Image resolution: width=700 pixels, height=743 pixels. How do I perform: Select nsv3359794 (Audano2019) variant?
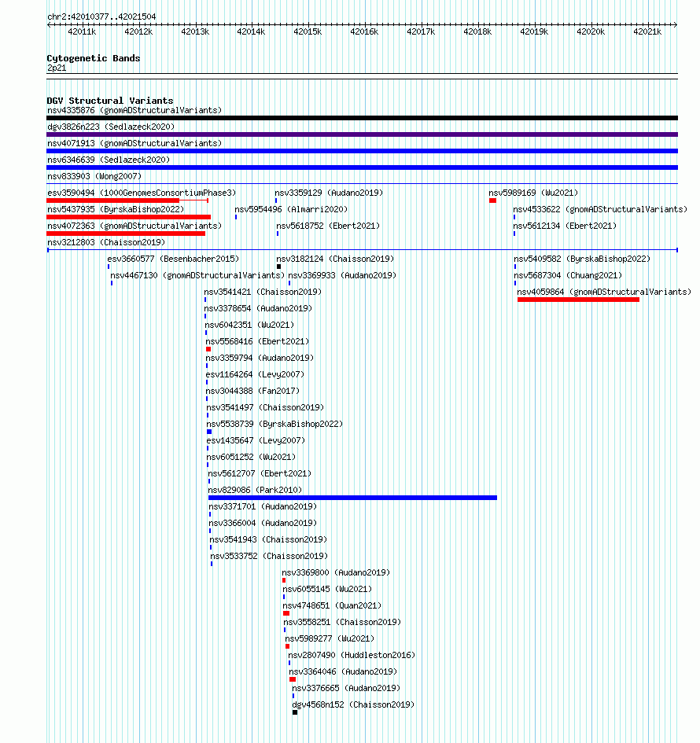260,359
